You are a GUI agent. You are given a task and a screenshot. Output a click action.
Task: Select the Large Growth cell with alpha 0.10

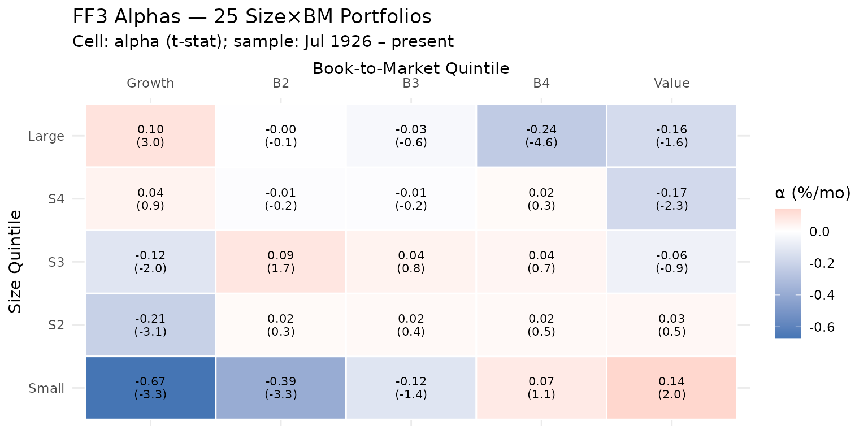(x=150, y=136)
